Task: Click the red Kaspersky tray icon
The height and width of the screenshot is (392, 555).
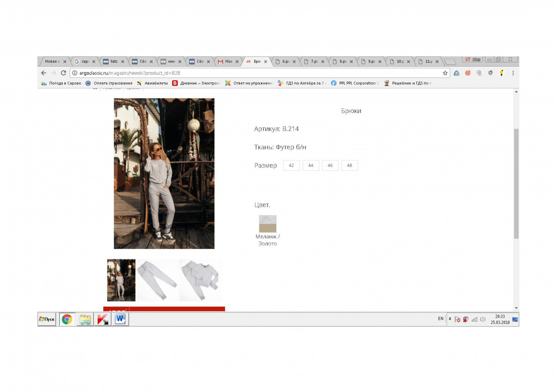Action: [x=466, y=319]
